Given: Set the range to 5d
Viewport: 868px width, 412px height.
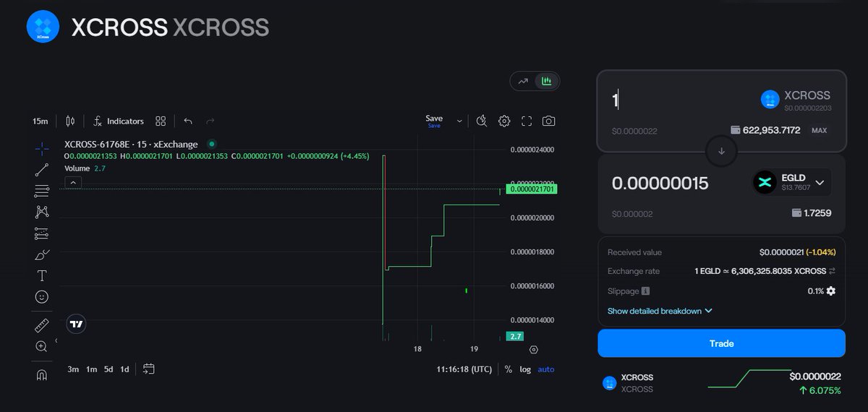Looking at the screenshot, I should coord(109,369).
